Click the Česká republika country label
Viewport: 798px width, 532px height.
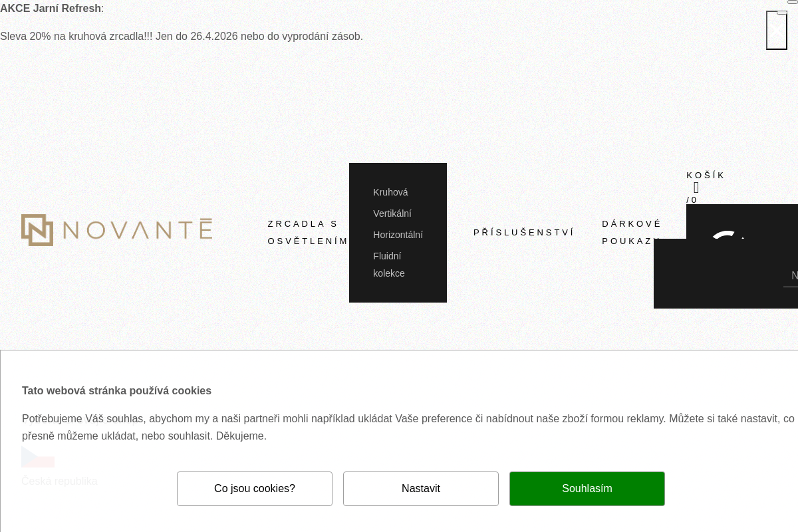point(59,481)
